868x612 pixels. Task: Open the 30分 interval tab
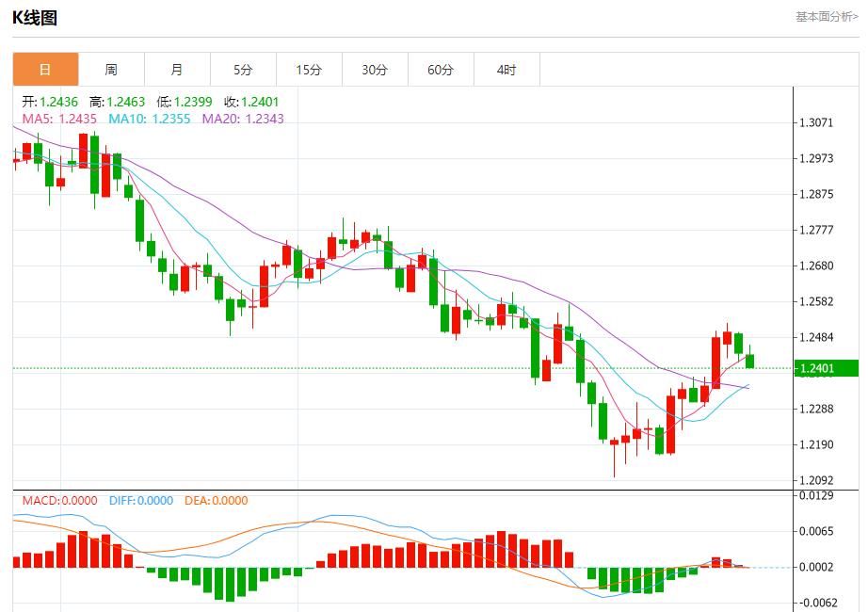tap(375, 70)
